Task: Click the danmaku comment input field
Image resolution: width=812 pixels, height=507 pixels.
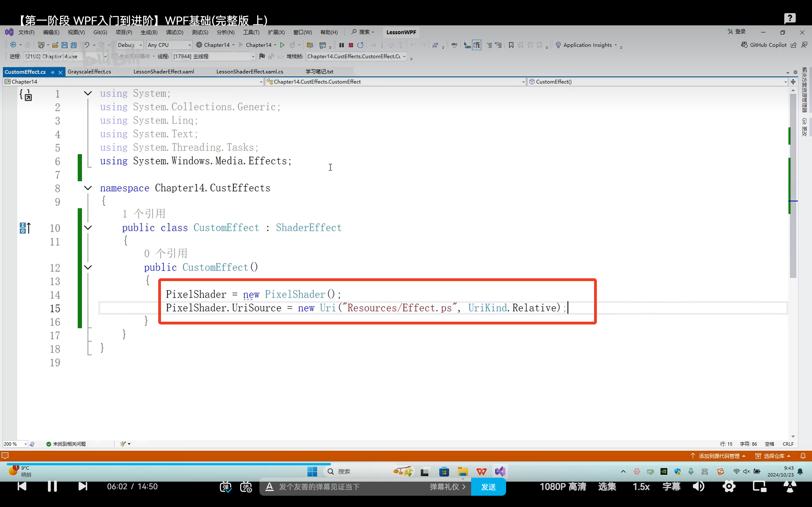Action: click(336, 487)
